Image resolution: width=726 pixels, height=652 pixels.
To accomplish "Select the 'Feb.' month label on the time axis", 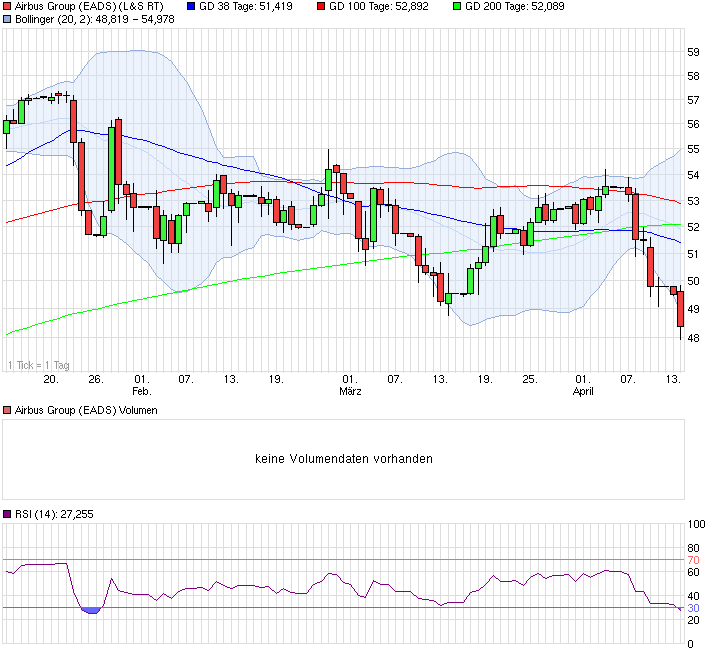I will tap(142, 392).
